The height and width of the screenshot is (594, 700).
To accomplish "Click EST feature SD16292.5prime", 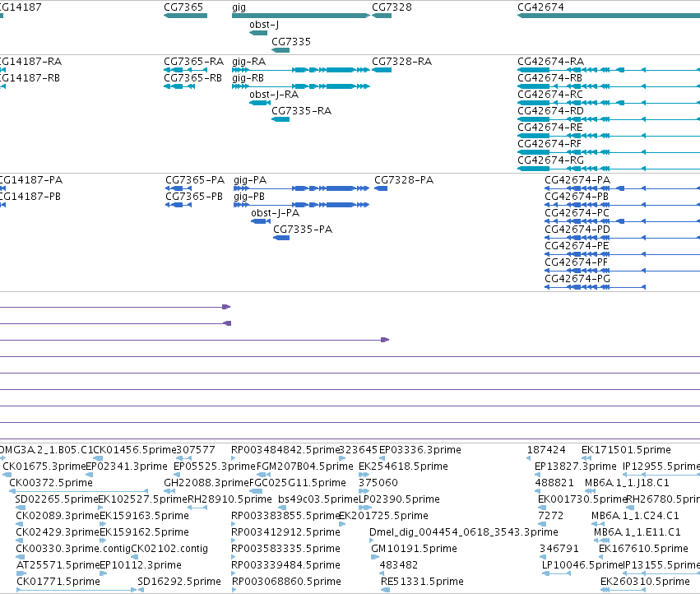I will pyautogui.click(x=141, y=590).
